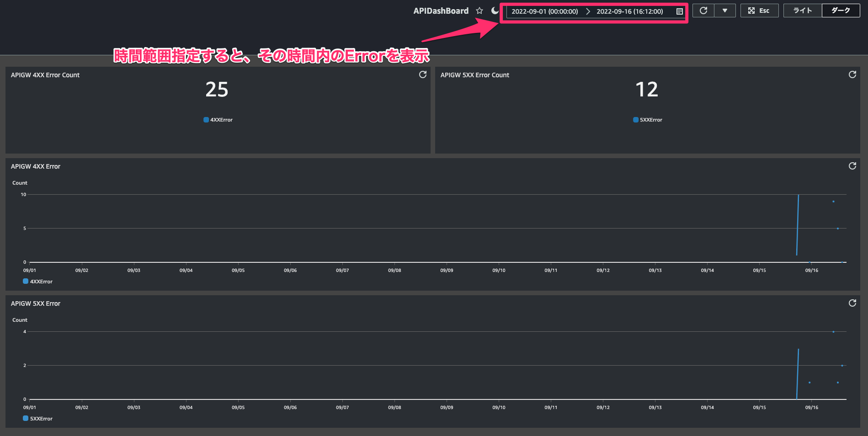Click the moon icon to cycle view mode
Viewport: 868px width, 436px height.
(x=495, y=10)
